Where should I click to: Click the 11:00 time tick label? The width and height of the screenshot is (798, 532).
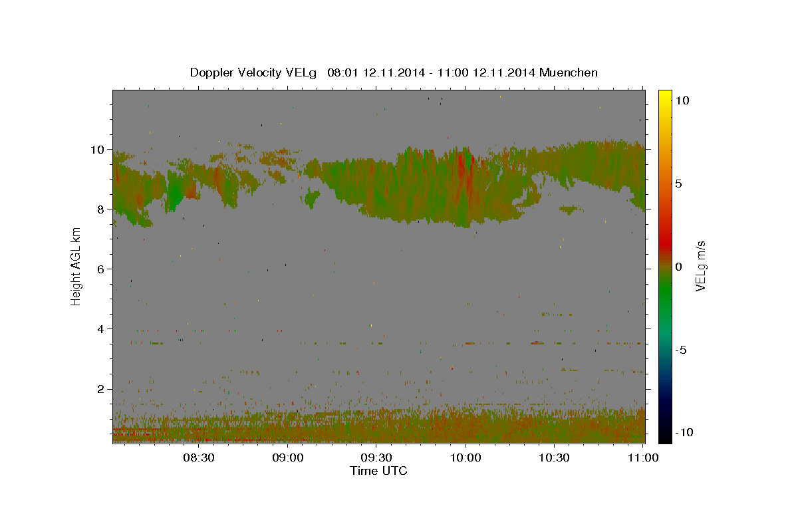click(x=642, y=458)
